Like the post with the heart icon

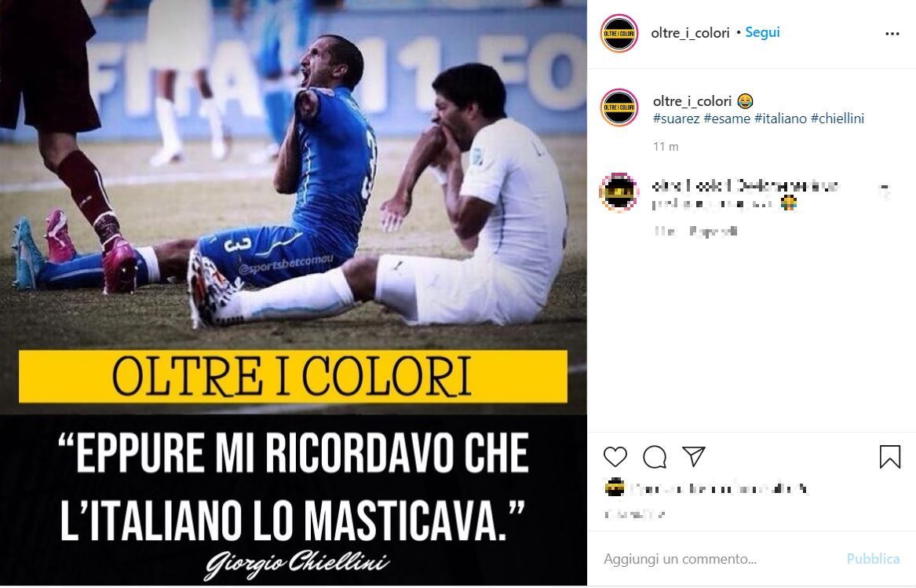point(615,456)
